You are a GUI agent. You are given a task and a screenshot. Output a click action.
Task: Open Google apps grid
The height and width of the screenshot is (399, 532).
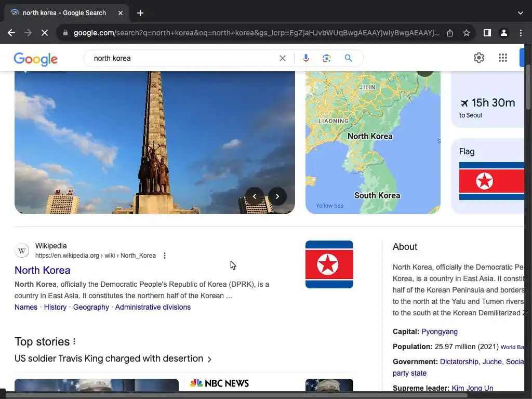pos(503,58)
